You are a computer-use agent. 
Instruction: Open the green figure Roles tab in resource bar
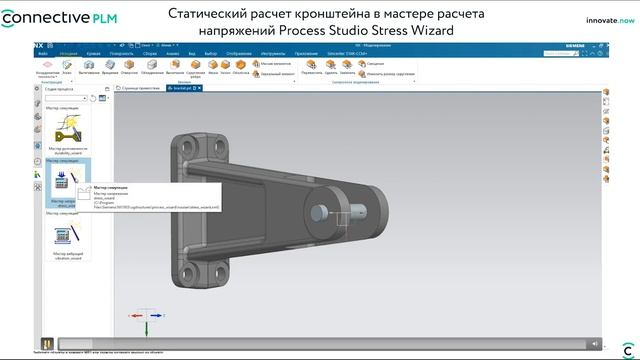point(38,175)
